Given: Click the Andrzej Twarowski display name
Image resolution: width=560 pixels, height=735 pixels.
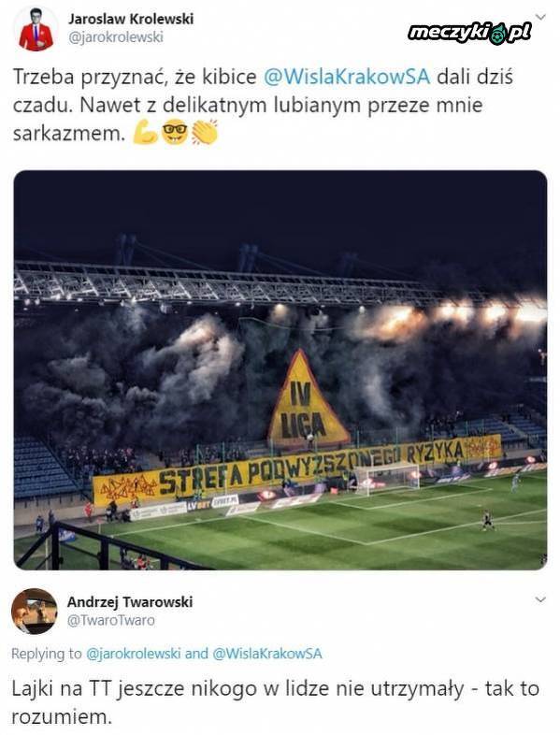Looking at the screenshot, I should coord(130,601).
